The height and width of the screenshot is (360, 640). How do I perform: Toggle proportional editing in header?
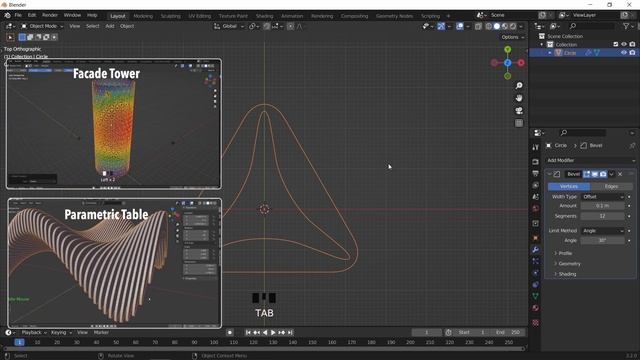pos(290,26)
